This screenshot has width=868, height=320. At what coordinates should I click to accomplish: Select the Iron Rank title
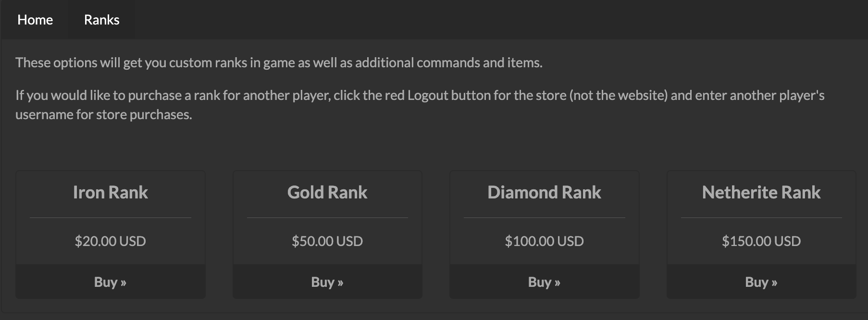tap(111, 192)
